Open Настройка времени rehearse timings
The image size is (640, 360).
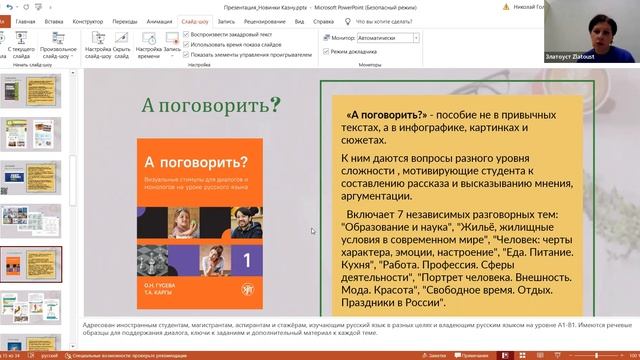point(149,45)
